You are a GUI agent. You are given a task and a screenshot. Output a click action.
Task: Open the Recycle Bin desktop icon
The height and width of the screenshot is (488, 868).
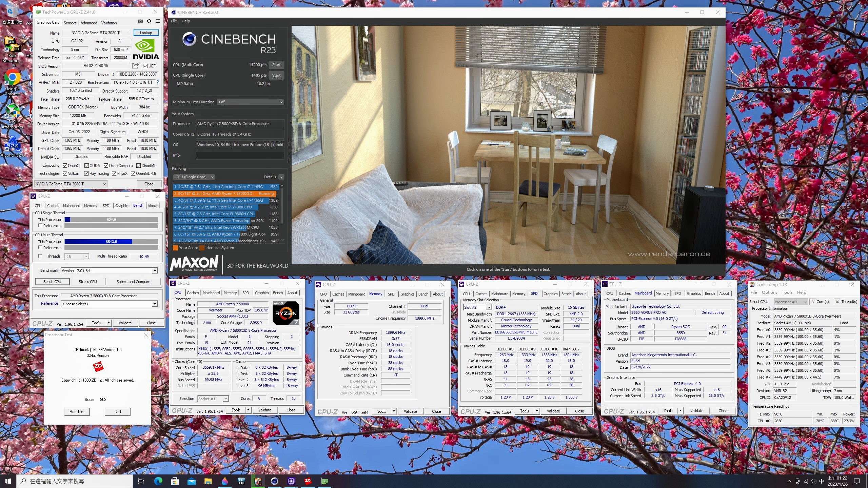coord(12,14)
